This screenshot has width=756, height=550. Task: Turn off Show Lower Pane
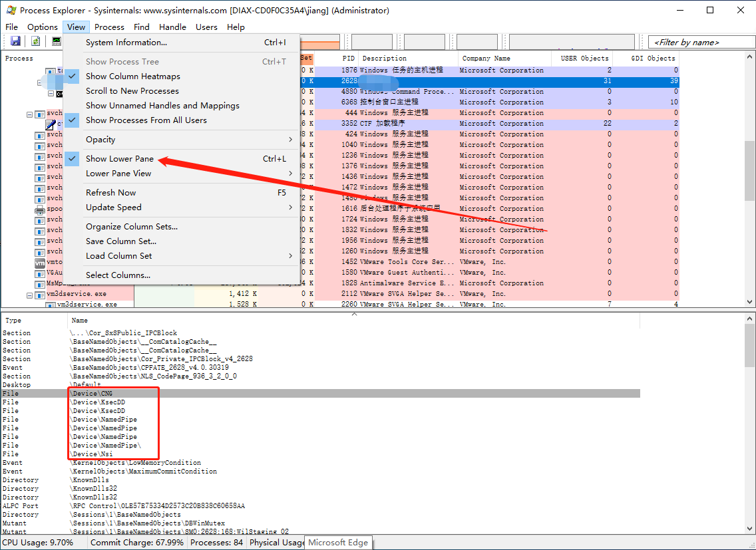(118, 159)
